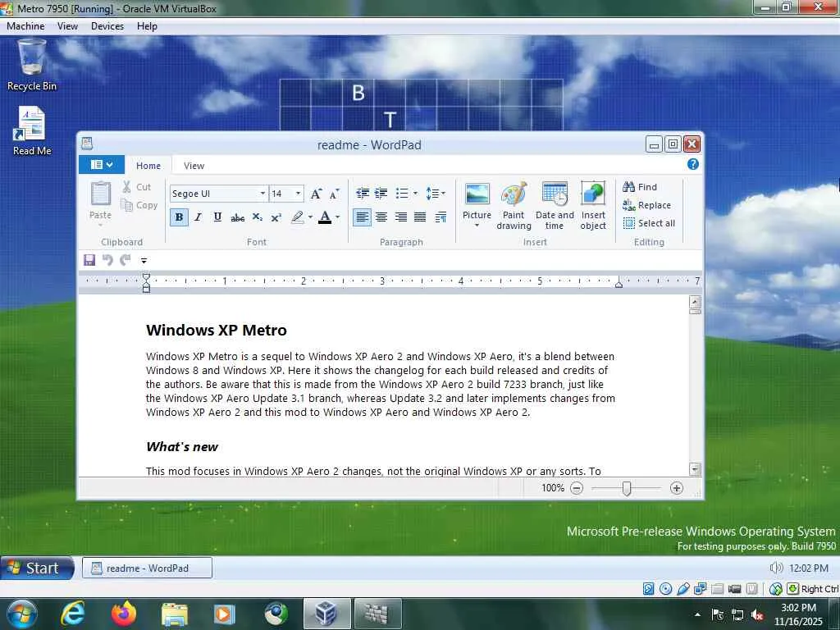Decrease paragraph indent

(x=363, y=193)
